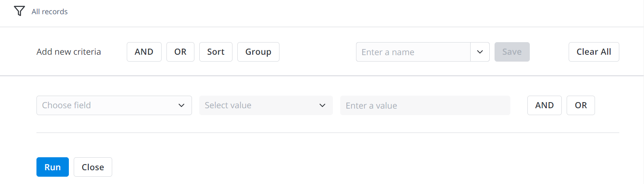Expand the saved filter names dropdown arrow
Screen dimensions: 644x184
pyautogui.click(x=480, y=52)
